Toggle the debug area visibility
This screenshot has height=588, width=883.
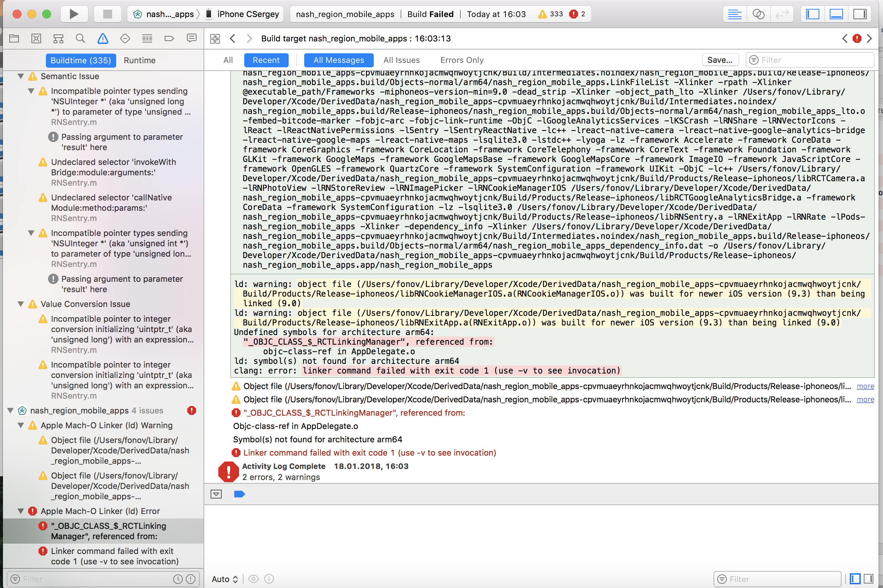tap(836, 14)
